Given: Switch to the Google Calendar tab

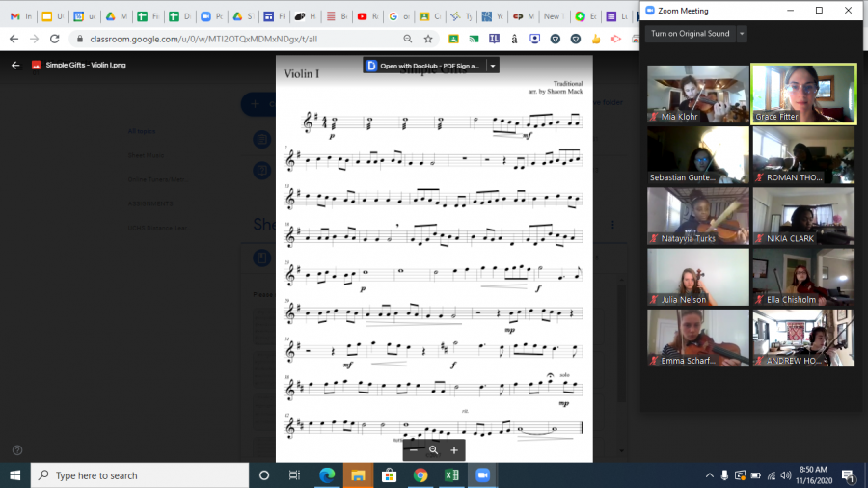Looking at the screenshot, I should [85, 16].
